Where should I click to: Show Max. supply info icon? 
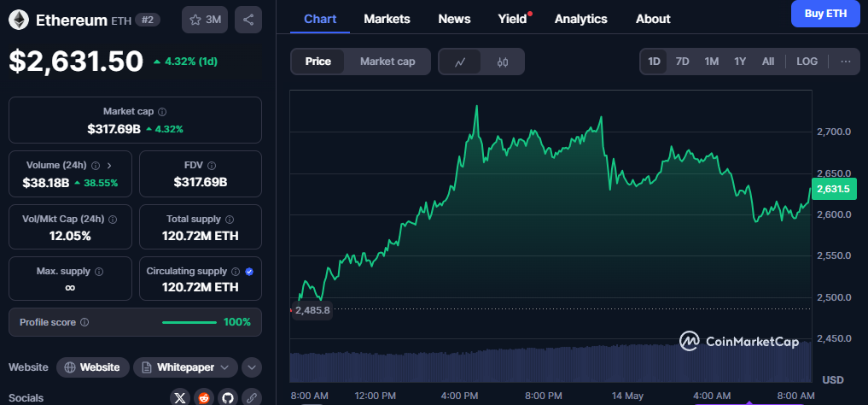point(99,272)
